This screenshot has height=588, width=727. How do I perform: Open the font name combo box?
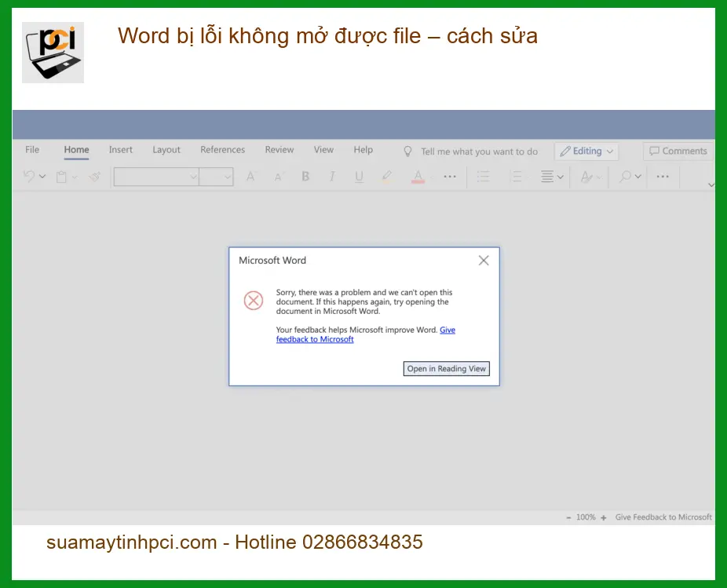point(156,177)
